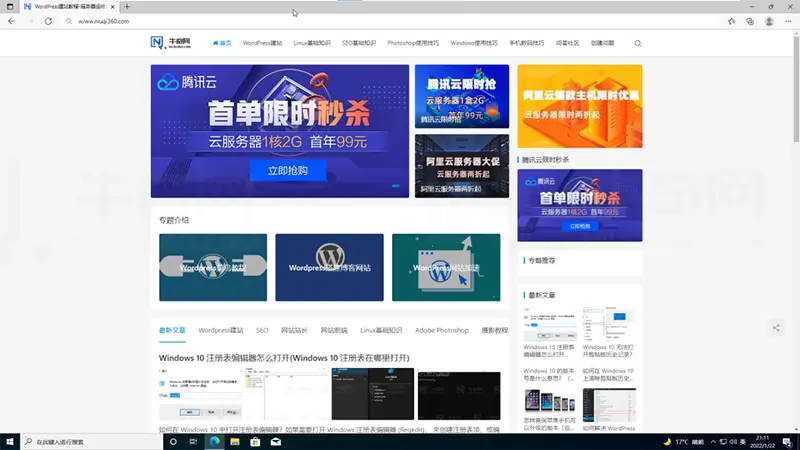This screenshot has width=800, height=450.
Task: Open the tab actions menu icon
Action: tap(10, 7)
